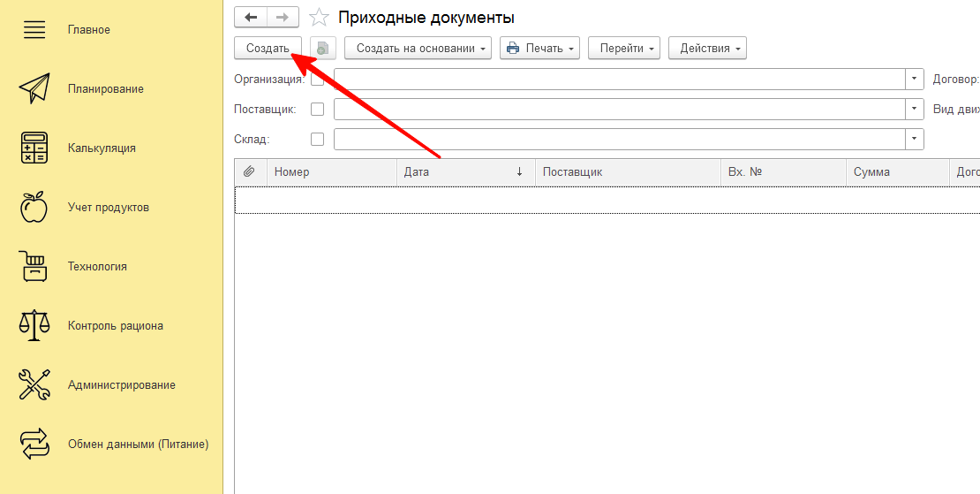Add page to favorites with star icon
980x494 pixels.
[319, 18]
